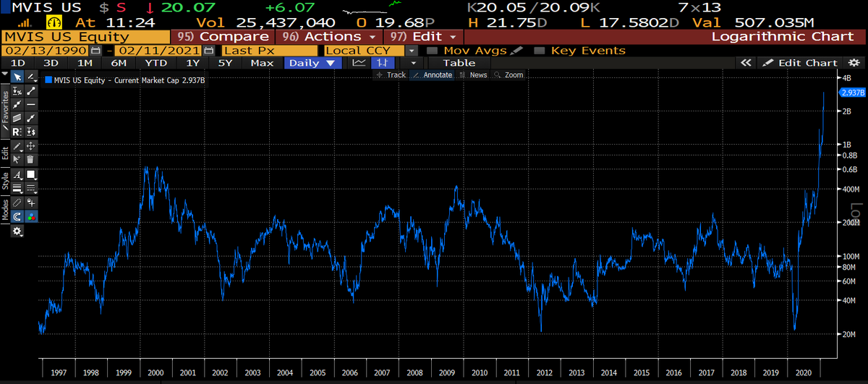
Task: Enable the Mov Avgs checkbox
Action: coord(432,51)
